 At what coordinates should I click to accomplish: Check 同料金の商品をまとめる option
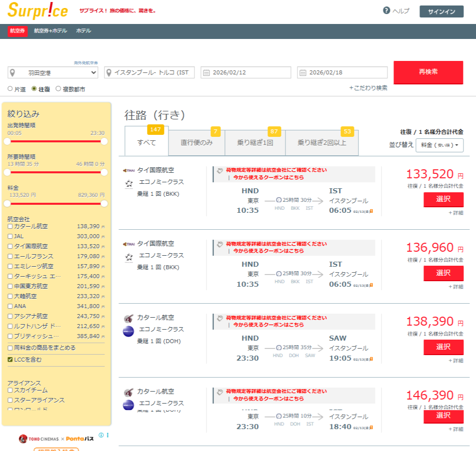point(10,348)
